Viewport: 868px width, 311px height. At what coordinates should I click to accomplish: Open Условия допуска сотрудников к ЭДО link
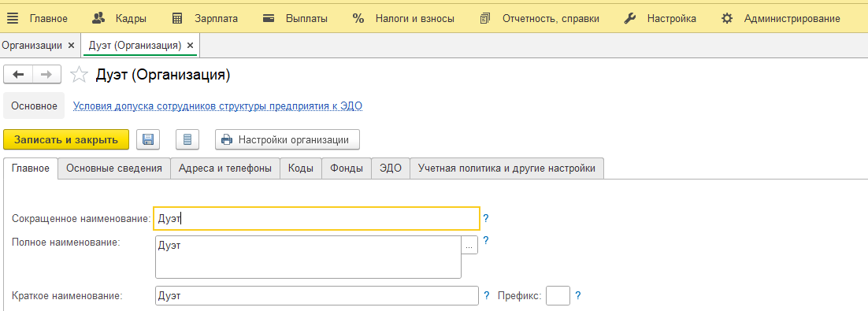(x=218, y=106)
